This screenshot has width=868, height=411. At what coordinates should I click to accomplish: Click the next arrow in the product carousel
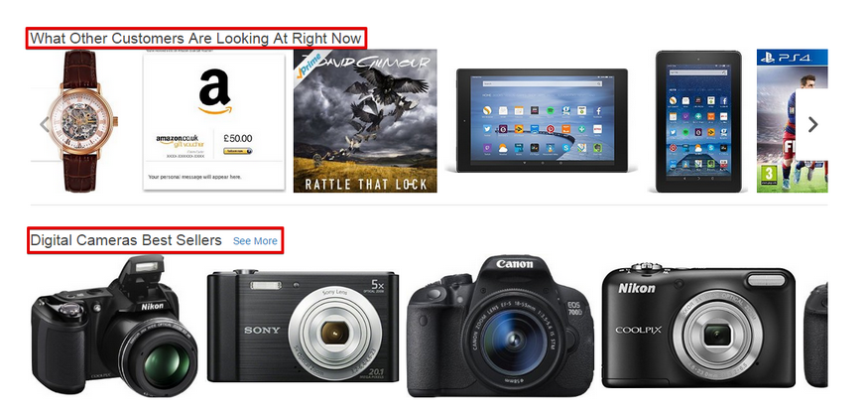coord(812,125)
